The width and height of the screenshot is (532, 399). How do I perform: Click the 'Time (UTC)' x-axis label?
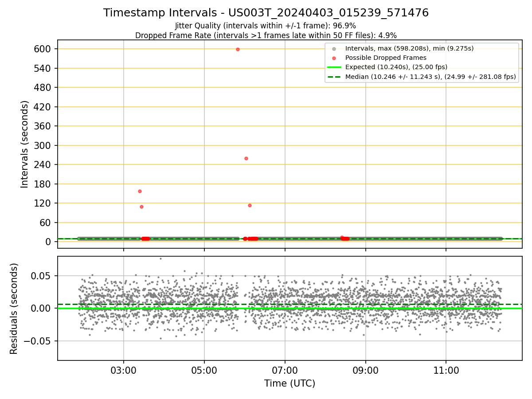(289, 383)
